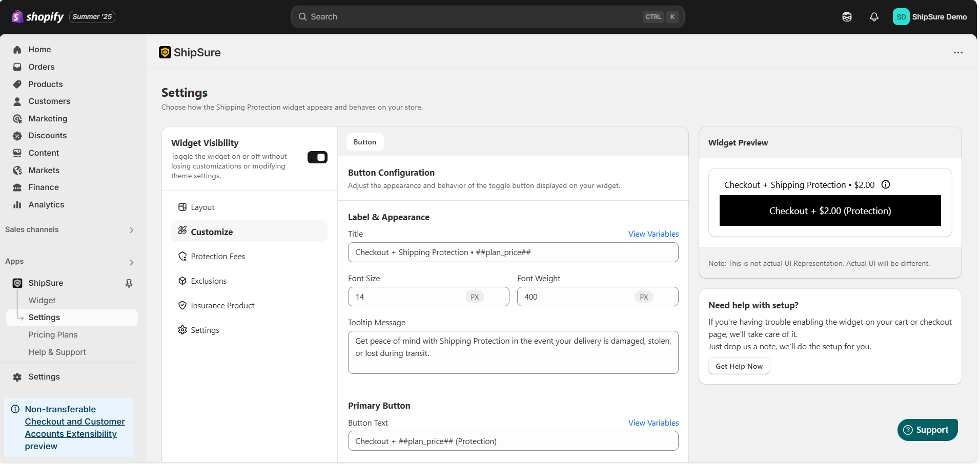Open the Exclusions section
This screenshot has width=980, height=464.
click(249, 281)
